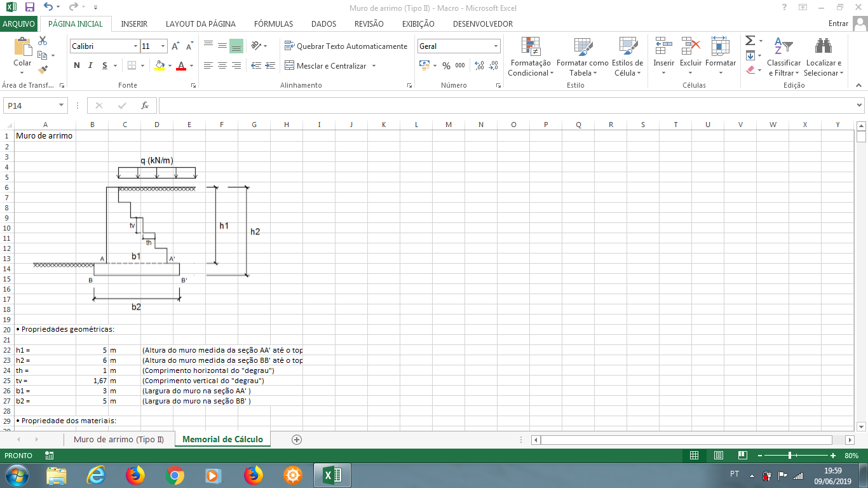The image size is (868, 488).
Task: Switch to Page Layout view in status bar
Action: coord(719,456)
